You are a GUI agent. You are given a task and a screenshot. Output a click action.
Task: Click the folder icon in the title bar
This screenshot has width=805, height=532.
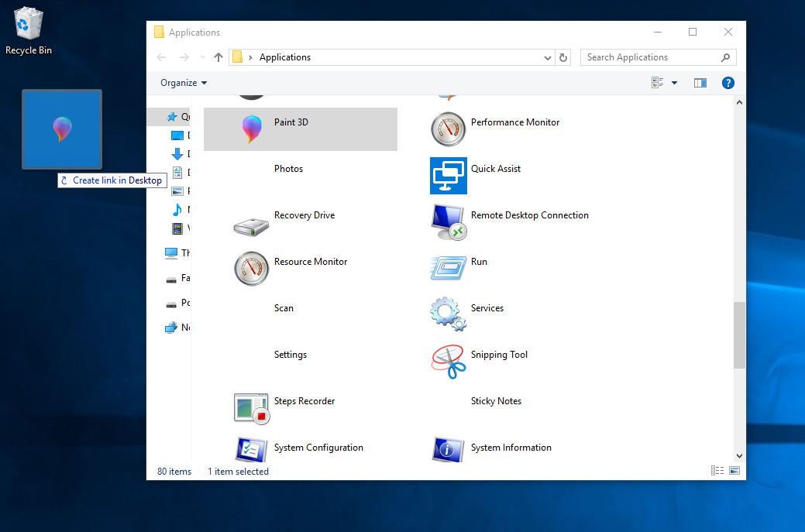tap(159, 32)
